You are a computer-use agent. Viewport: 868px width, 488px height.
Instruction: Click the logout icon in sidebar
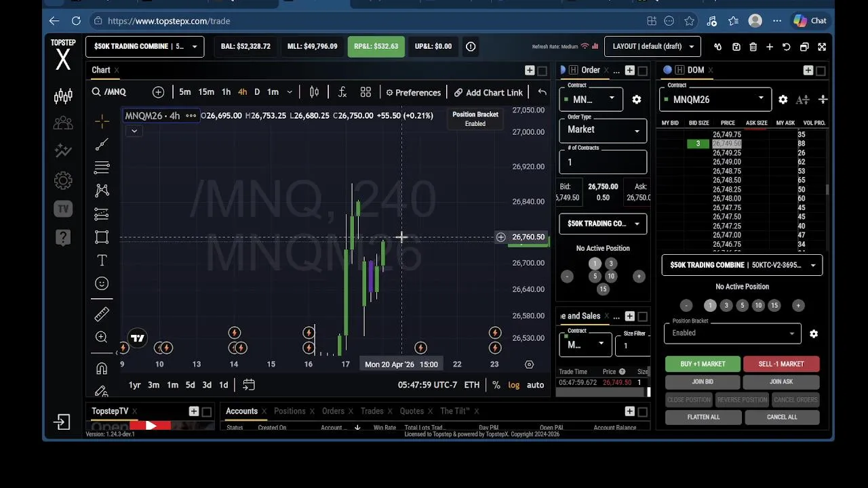[x=62, y=422]
